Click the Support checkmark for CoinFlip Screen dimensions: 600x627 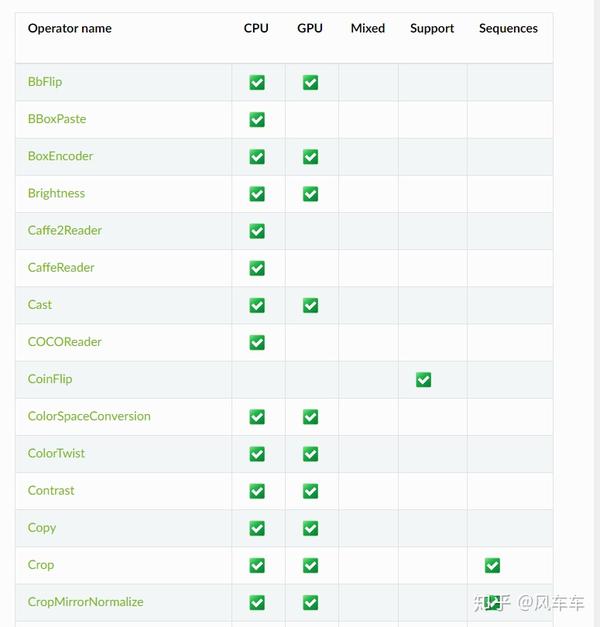click(x=423, y=380)
